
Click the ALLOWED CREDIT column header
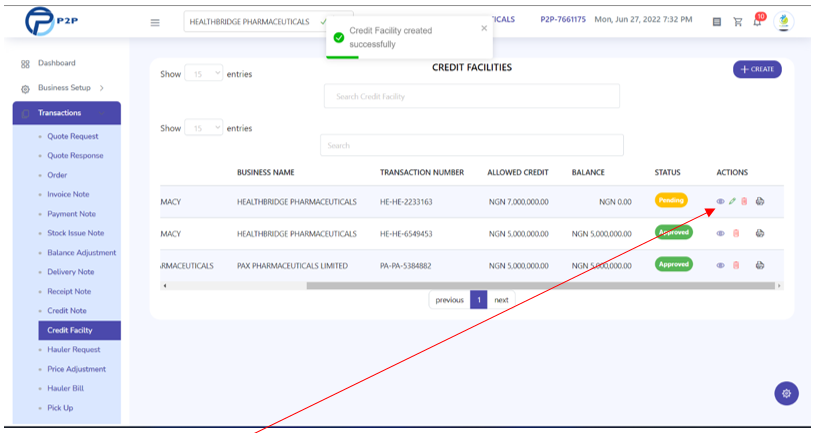518,172
